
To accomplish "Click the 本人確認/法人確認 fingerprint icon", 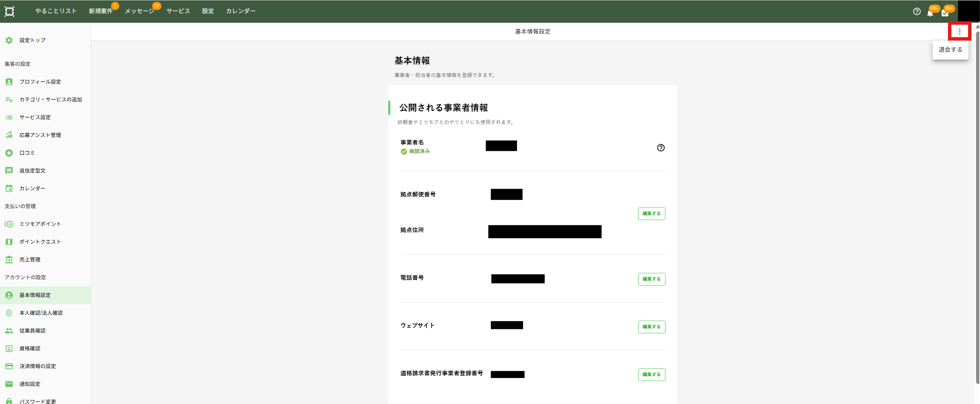I will point(9,313).
